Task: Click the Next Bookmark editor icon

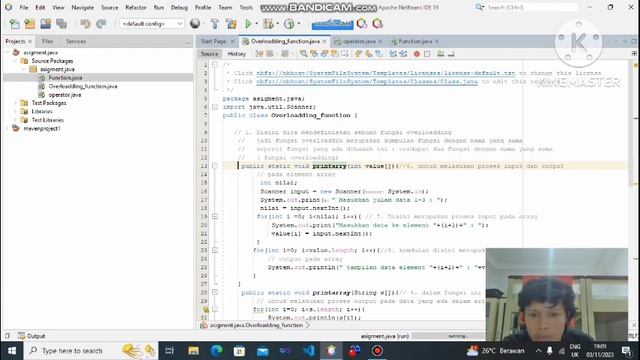Action: tap(369, 54)
